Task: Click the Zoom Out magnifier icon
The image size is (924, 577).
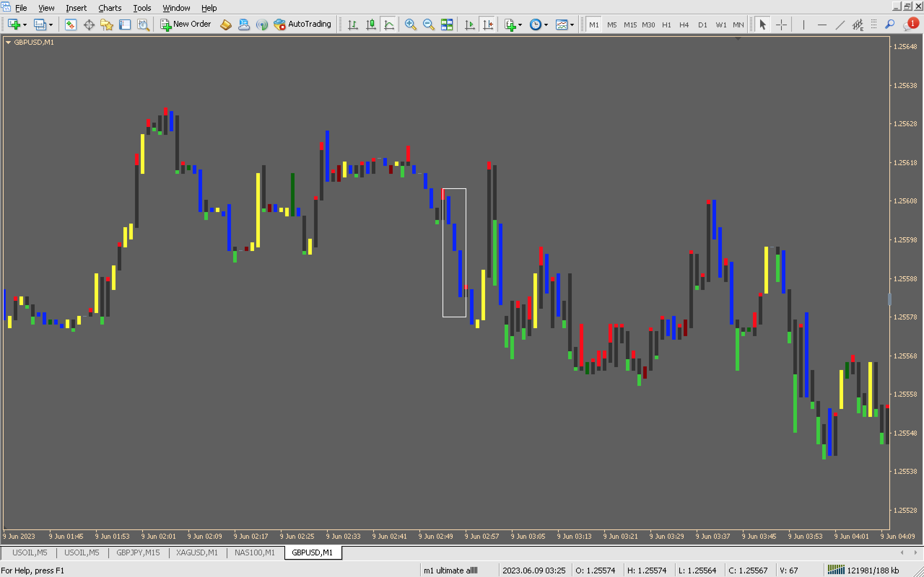Action: point(428,25)
